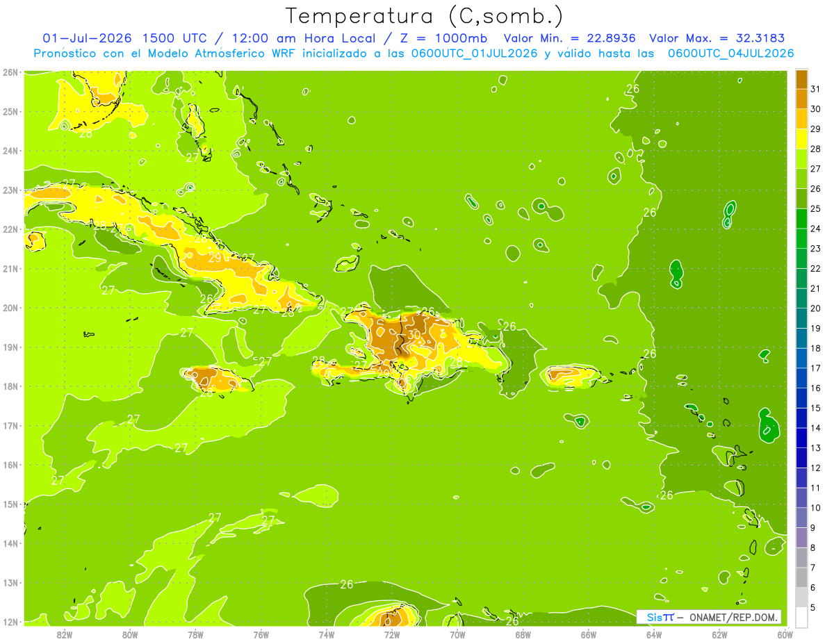Click the "22N" latitude axis label
The width and height of the screenshot is (834, 644).
10,229
